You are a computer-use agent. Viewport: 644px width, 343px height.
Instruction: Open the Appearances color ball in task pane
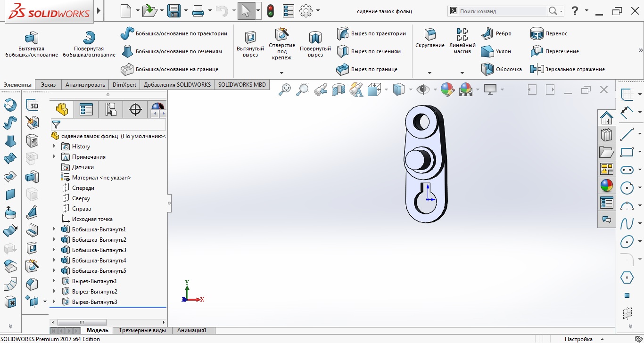point(606,186)
